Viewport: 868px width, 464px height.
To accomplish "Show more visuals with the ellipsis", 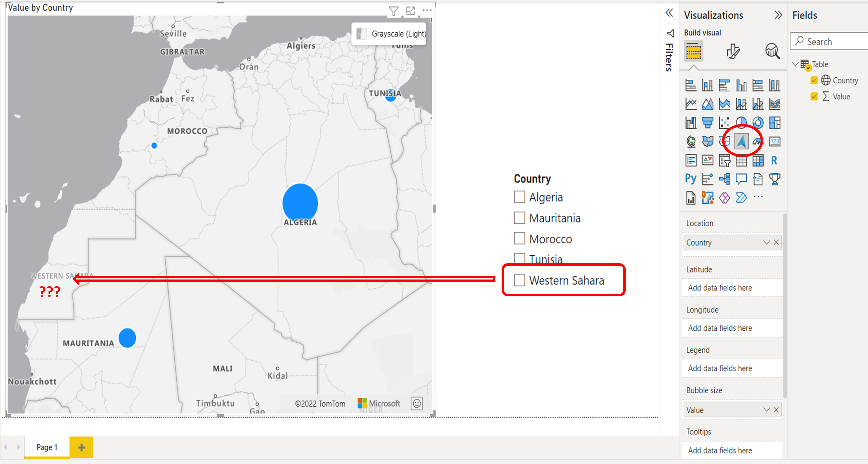I will tap(758, 197).
